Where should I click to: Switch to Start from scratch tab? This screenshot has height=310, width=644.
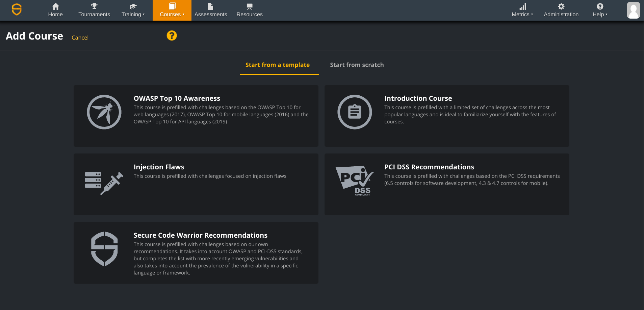tap(357, 65)
